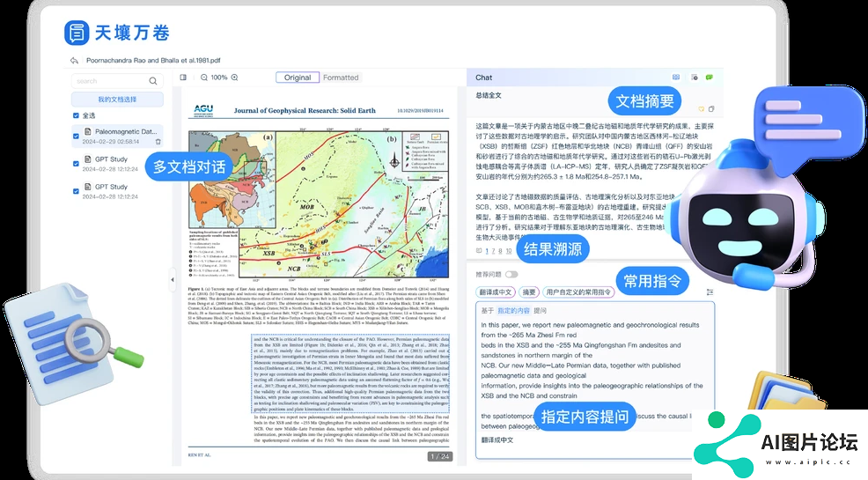
Task: Click the source reference icon below the summary
Action: 479,251
